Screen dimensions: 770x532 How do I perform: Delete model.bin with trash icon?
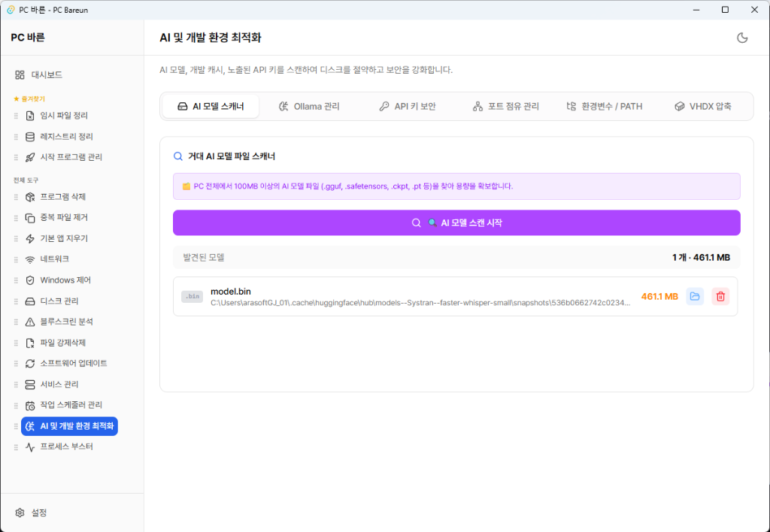[x=720, y=296]
